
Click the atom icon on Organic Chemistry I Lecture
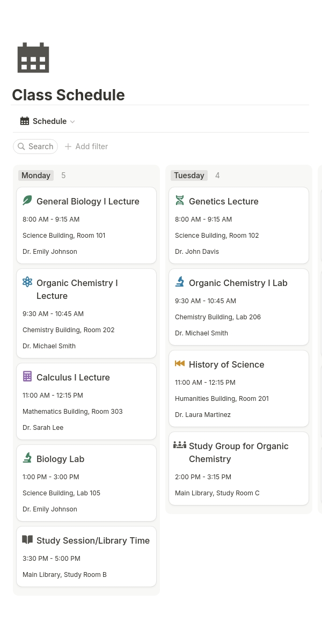point(27,282)
